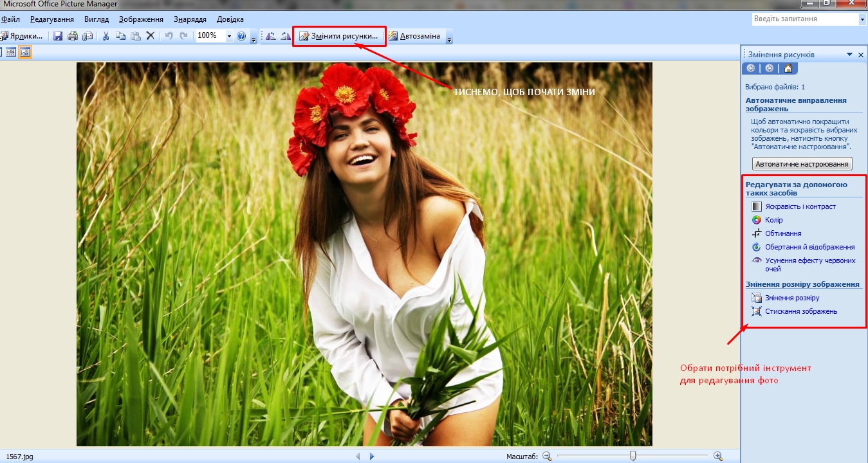This screenshot has height=463, width=868.
Task: Zoom out with the minus magnifier icon
Action: coord(547,457)
